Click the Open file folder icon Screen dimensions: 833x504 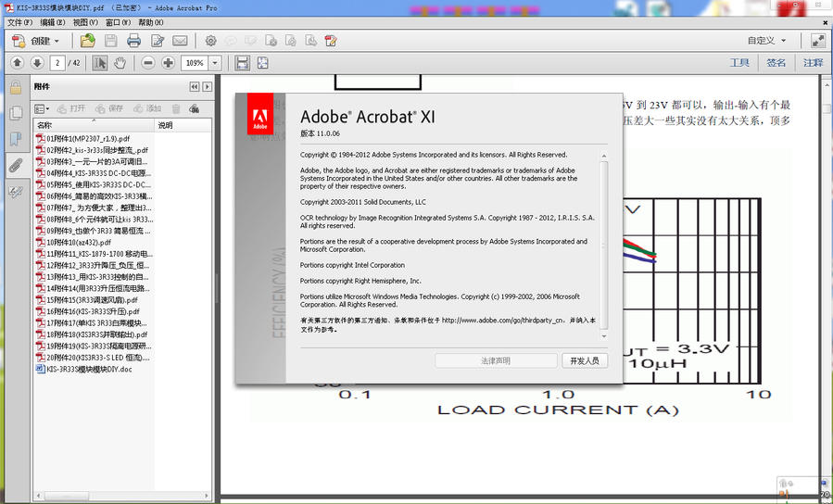coord(87,41)
